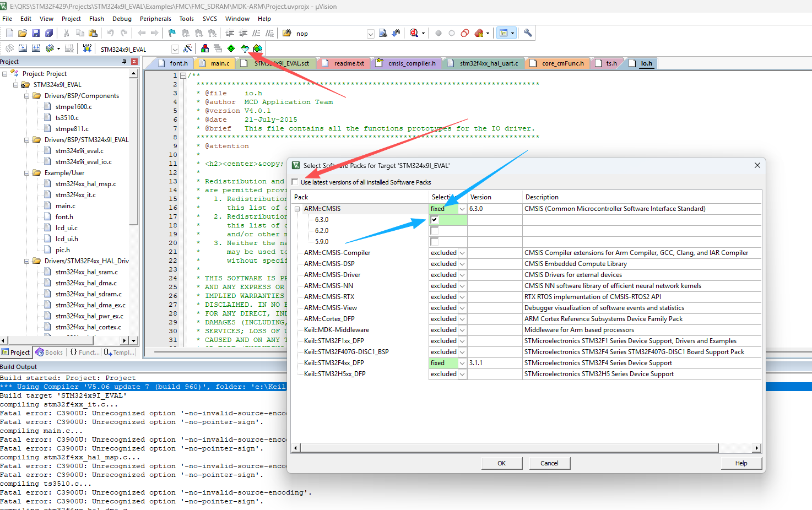This screenshot has height=510, width=812.
Task: Click the nop search input field
Action: (x=330, y=34)
